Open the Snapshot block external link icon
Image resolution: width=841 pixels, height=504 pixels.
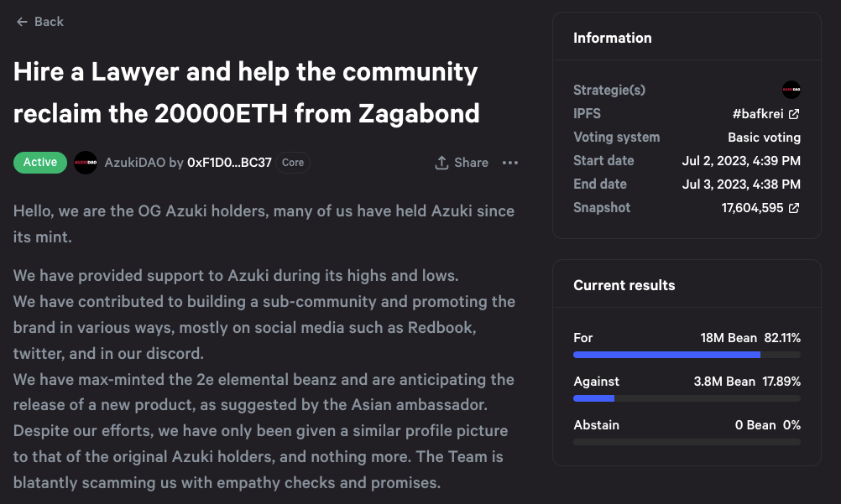[794, 208]
